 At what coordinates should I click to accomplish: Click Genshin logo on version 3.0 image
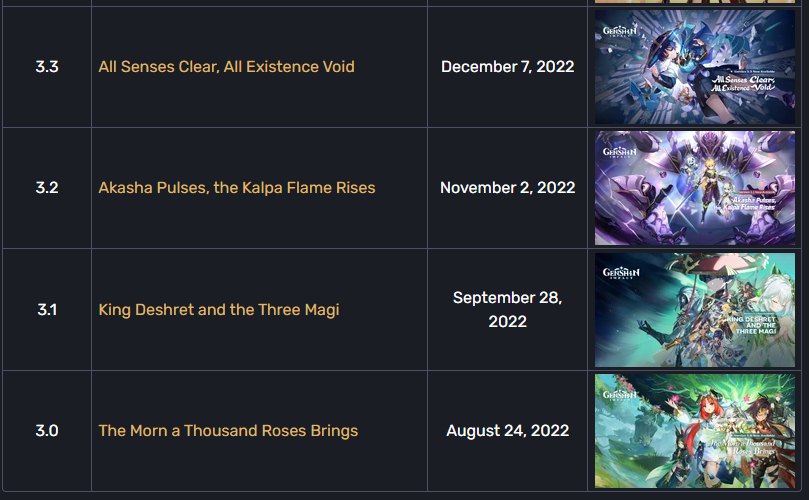point(620,395)
